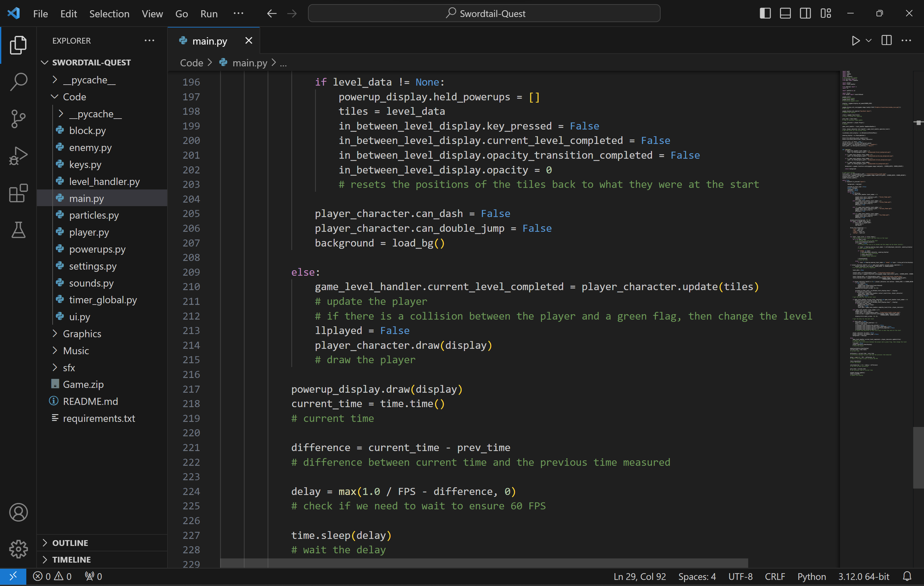This screenshot has width=924, height=586.
Task: Open the Source Control view
Action: pyautogui.click(x=18, y=119)
